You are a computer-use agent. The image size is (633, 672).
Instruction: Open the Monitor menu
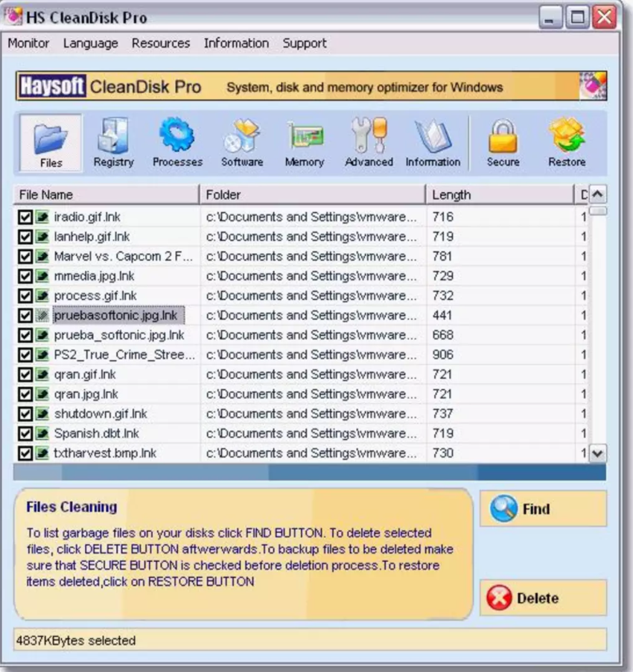pyautogui.click(x=28, y=43)
